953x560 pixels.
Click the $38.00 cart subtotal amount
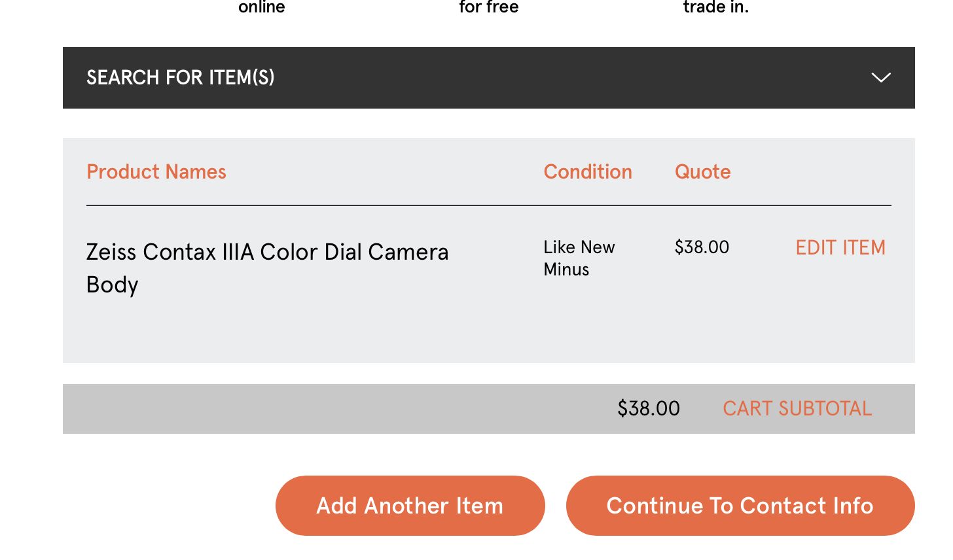click(x=649, y=409)
